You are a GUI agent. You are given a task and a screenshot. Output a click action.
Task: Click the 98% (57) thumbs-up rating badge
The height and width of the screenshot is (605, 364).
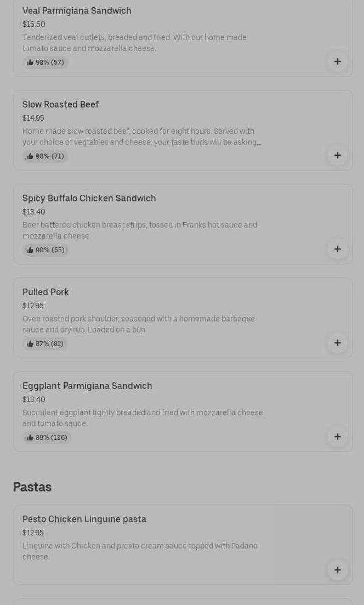coord(46,63)
